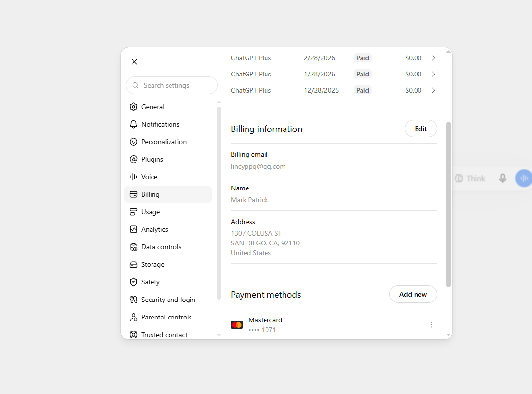Image resolution: width=532 pixels, height=394 pixels.
Task: Close the settings dialog with X icon
Action: [134, 62]
